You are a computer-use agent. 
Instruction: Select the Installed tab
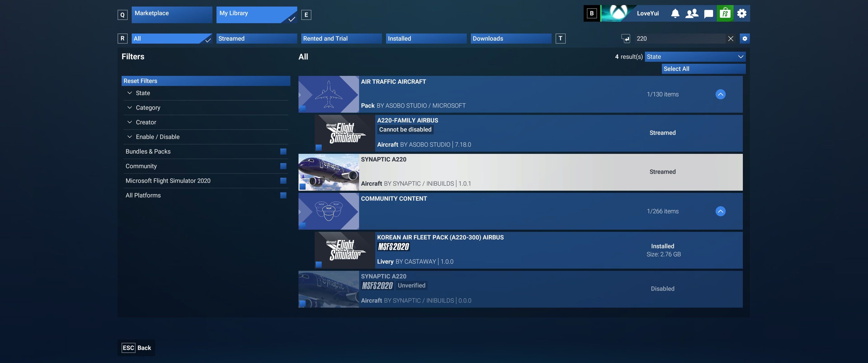click(426, 38)
